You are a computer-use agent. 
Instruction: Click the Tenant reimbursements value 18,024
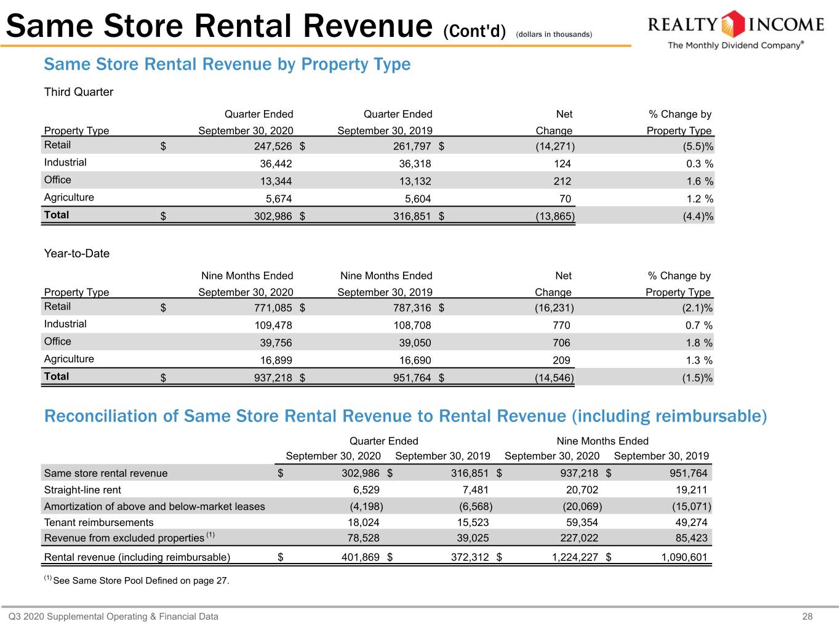[364, 522]
